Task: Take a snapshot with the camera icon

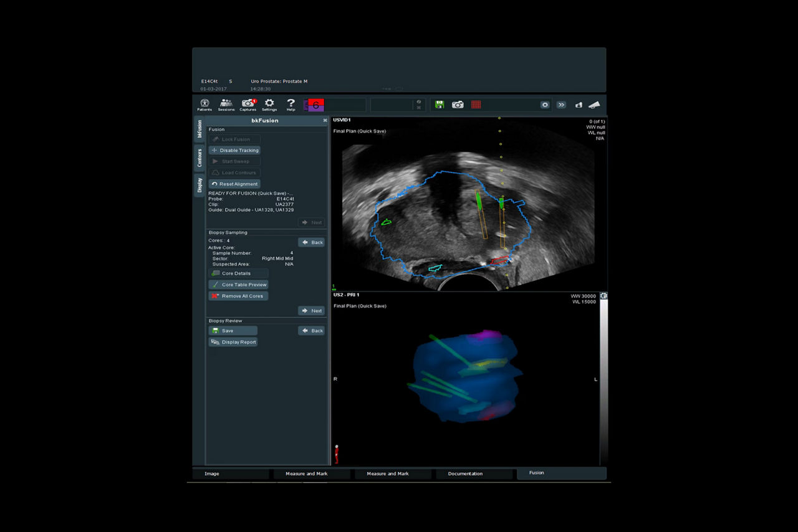Action: click(458, 105)
